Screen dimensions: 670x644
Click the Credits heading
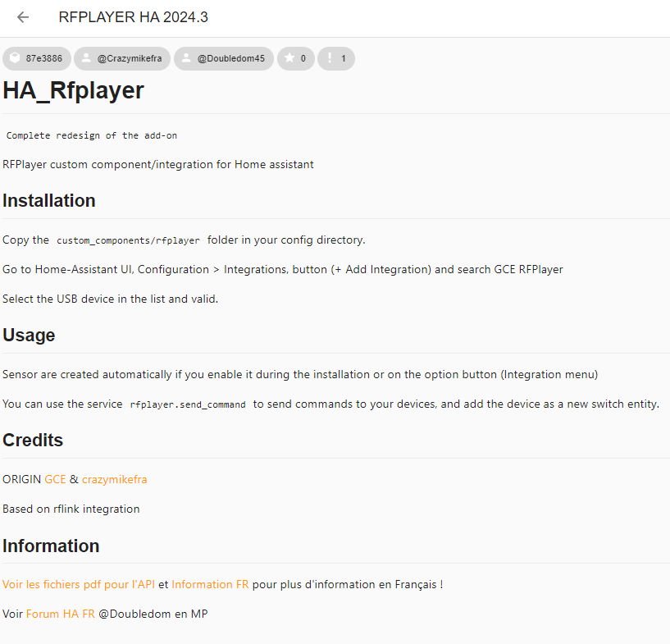pyautogui.click(x=33, y=441)
